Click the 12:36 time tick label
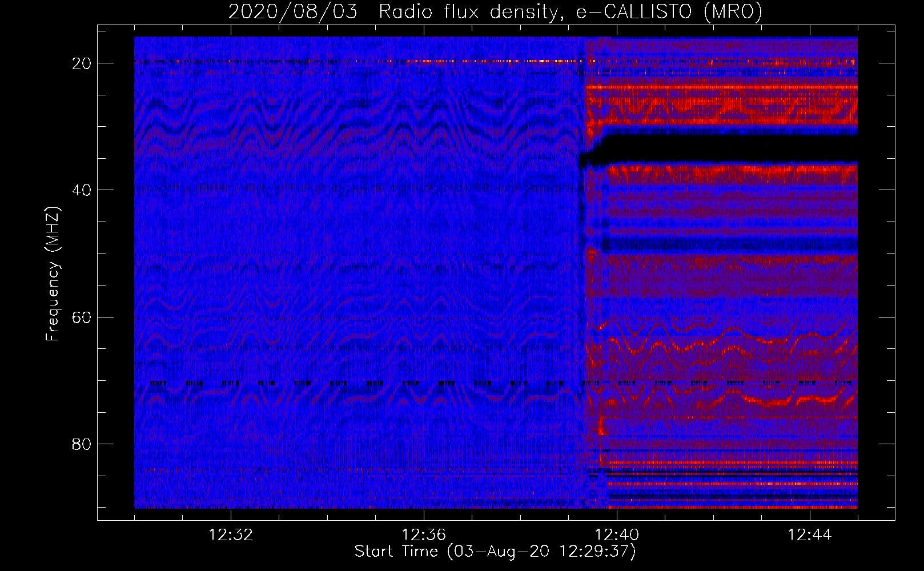The width and height of the screenshot is (924, 571). [424, 535]
